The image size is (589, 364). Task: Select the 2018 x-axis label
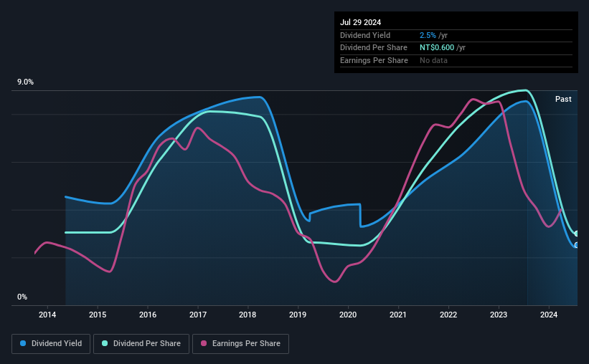pos(248,315)
